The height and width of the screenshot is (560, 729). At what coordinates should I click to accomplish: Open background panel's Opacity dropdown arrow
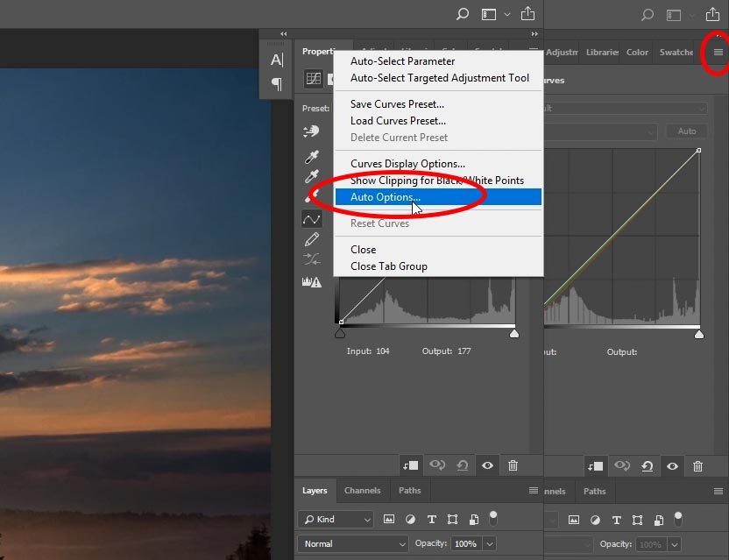click(675, 544)
